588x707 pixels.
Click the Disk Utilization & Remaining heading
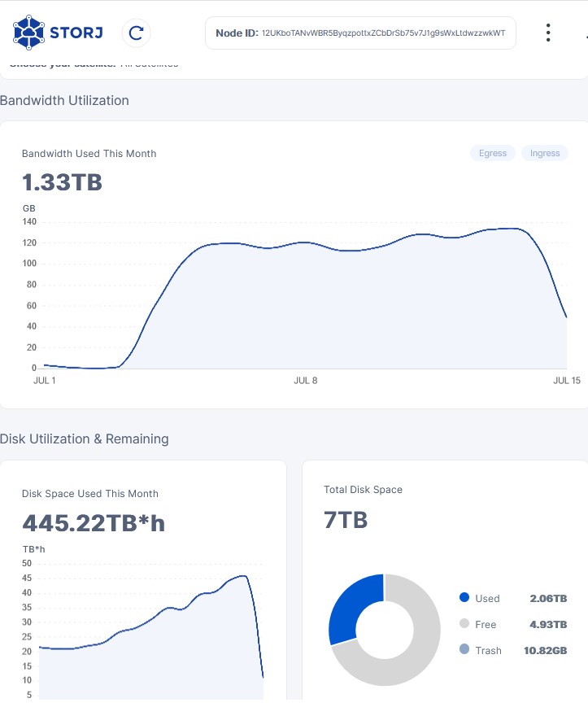click(85, 439)
